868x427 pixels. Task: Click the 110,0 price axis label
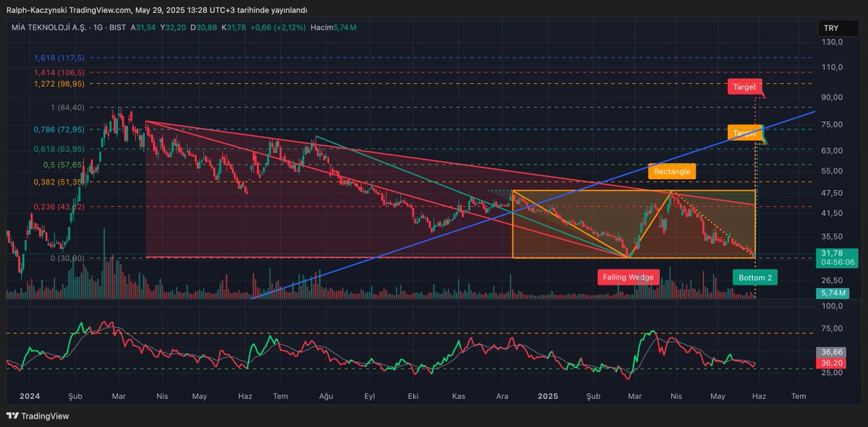834,67
